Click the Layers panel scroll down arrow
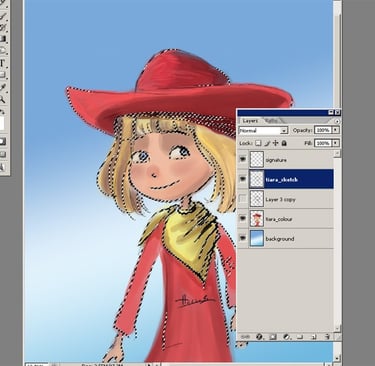375x366 pixels. coord(337,328)
